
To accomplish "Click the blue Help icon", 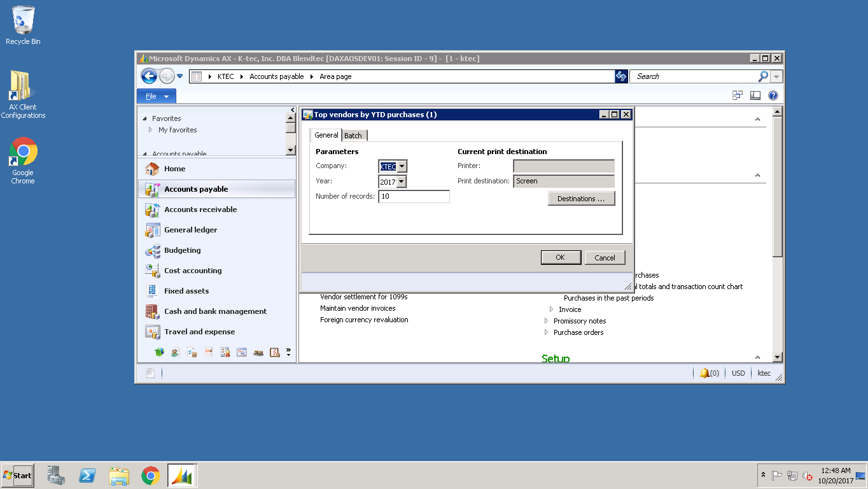I will pos(773,96).
